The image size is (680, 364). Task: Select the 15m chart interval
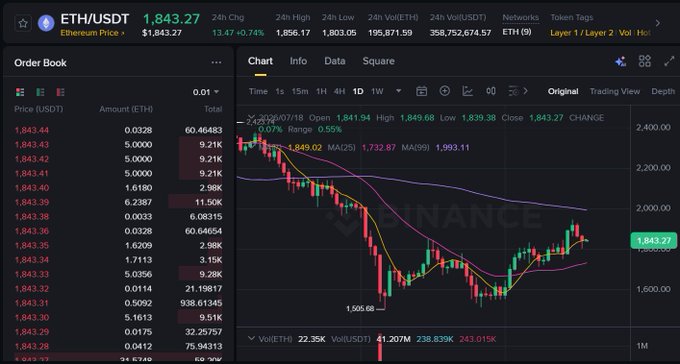[x=300, y=91]
